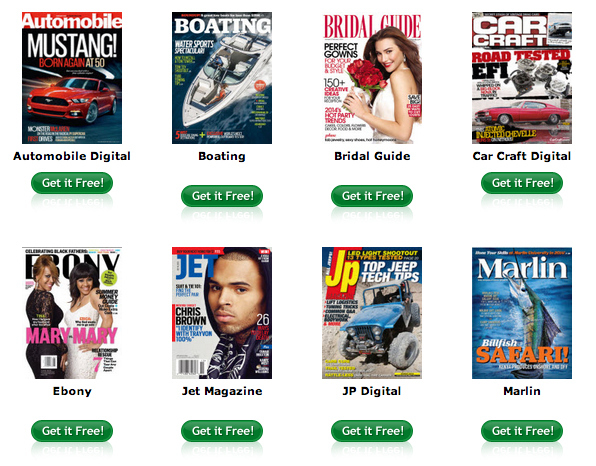Click Get it Free under Marlin
The image size is (596, 466).
point(522,431)
